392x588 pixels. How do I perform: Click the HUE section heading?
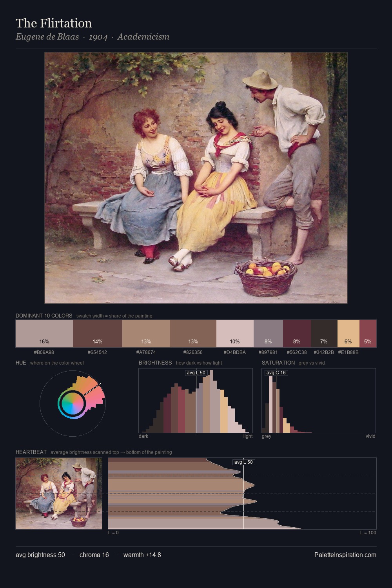[x=21, y=363]
